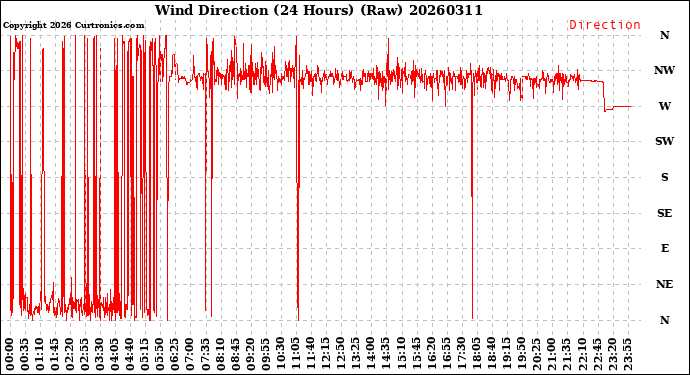Click the '17:30' time axis label
Image resolution: width=690 pixels, height=375 pixels.
tap(461, 355)
